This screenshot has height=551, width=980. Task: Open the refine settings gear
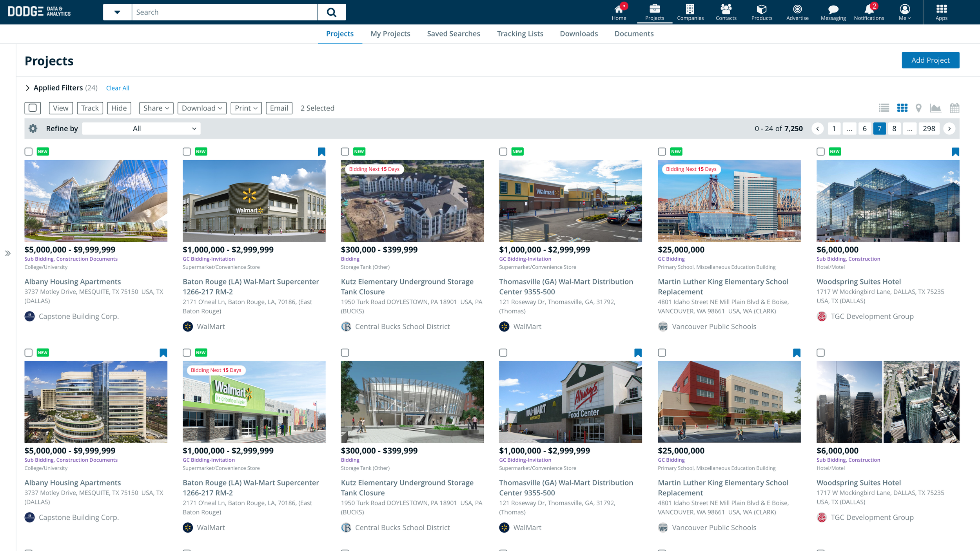click(33, 129)
